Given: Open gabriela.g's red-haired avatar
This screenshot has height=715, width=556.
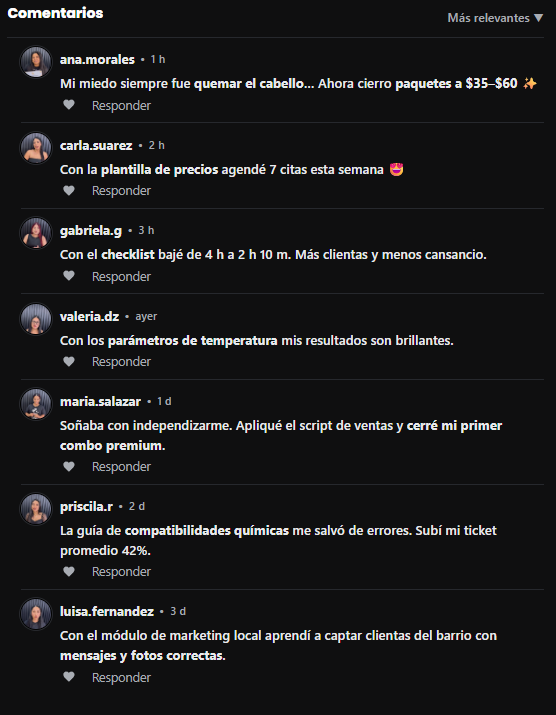Looking at the screenshot, I should pos(36,233).
